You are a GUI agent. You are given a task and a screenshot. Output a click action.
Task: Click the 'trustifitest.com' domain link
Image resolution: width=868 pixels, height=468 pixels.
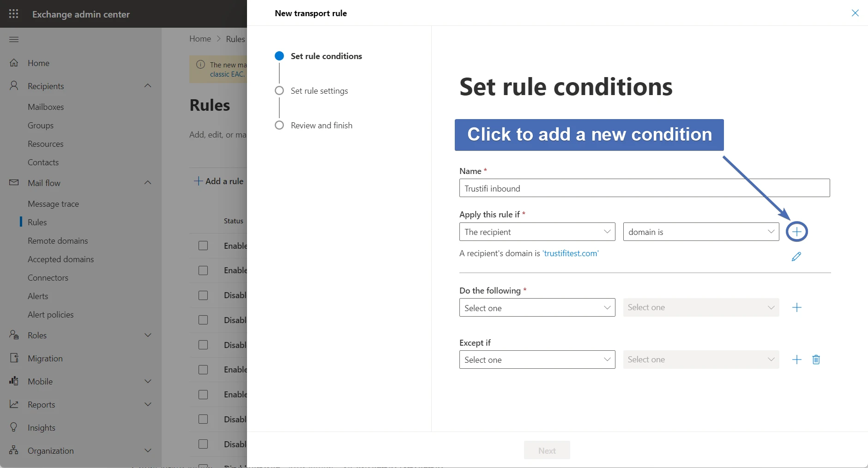[571, 253]
